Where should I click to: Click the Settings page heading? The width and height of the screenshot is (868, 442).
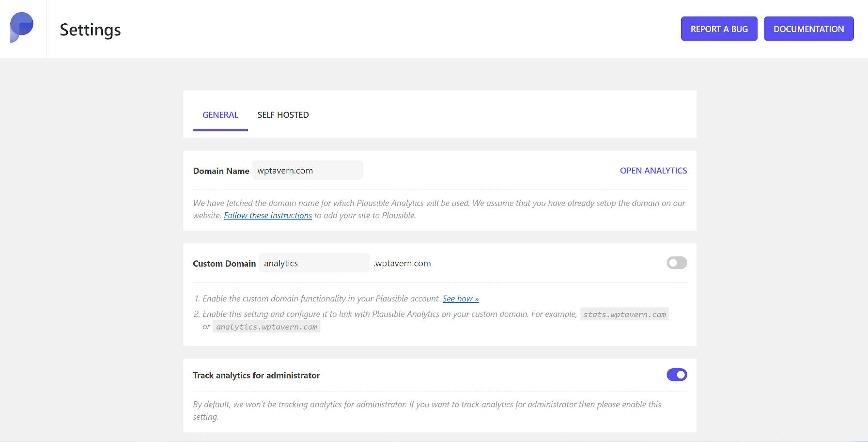(x=90, y=30)
